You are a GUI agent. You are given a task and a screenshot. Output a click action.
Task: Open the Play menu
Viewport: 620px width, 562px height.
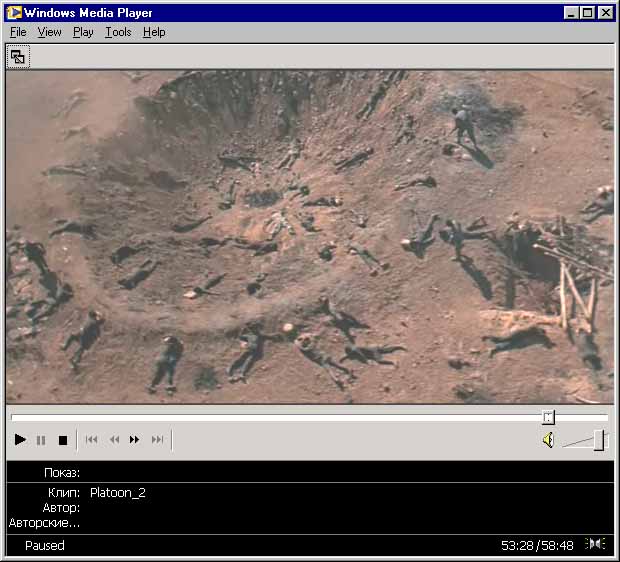tap(83, 32)
